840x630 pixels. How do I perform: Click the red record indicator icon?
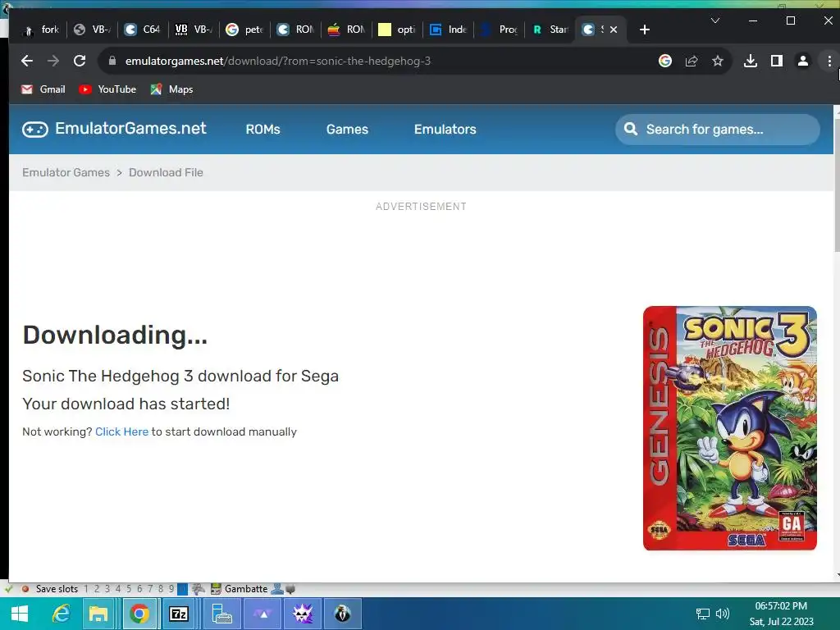pos(25,589)
